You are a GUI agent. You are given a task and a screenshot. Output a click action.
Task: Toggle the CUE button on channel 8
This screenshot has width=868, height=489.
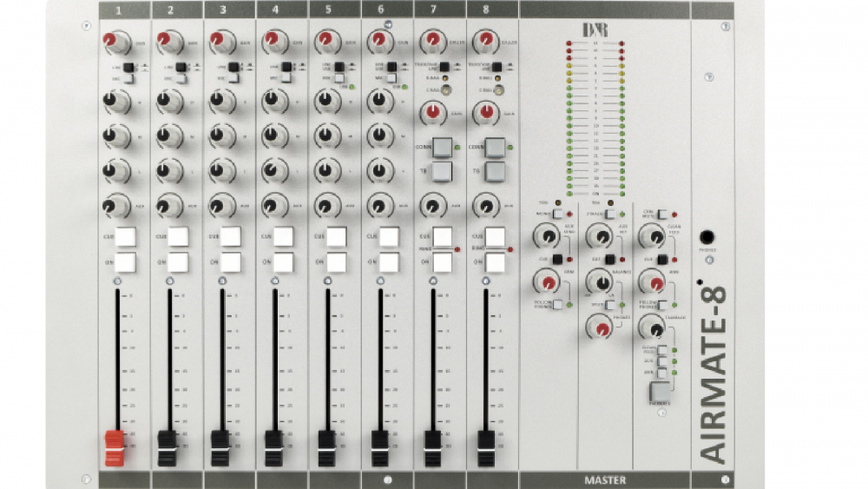pyautogui.click(x=495, y=236)
